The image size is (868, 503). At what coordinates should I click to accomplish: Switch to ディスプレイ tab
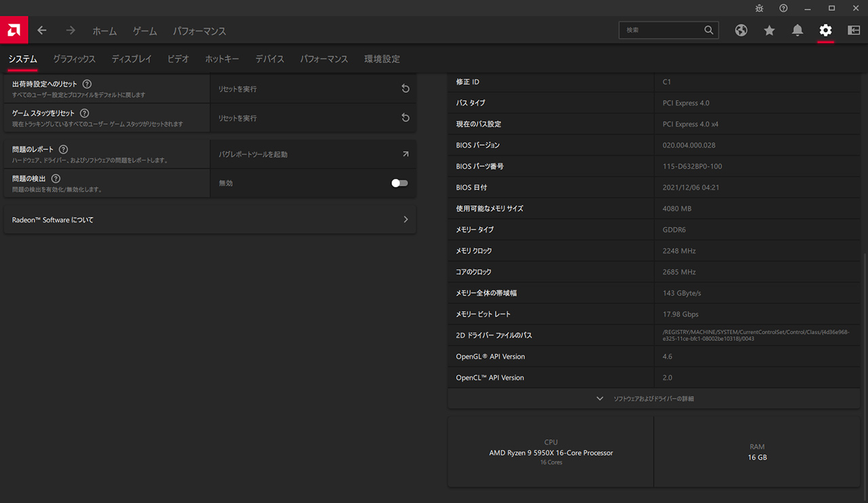(132, 59)
